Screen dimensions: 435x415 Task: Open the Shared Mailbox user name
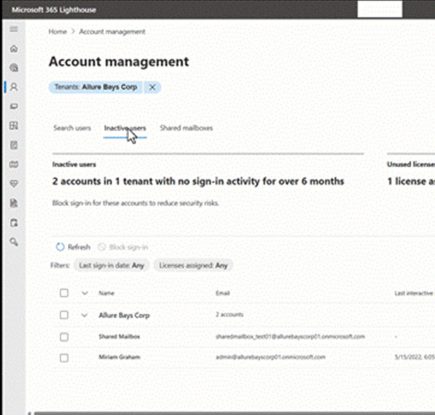[x=119, y=337]
